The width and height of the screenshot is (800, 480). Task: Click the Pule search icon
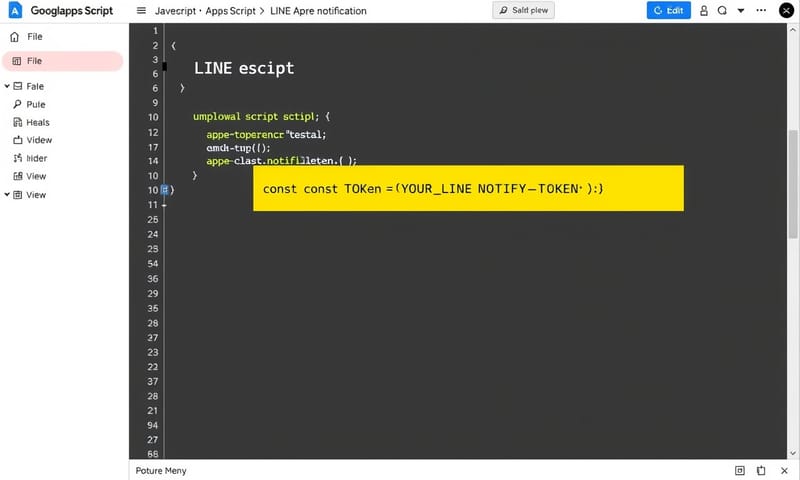18,104
